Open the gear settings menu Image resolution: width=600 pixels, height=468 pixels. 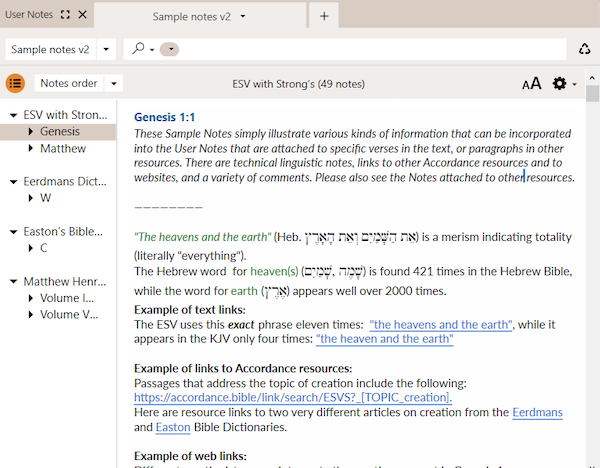coord(560,84)
